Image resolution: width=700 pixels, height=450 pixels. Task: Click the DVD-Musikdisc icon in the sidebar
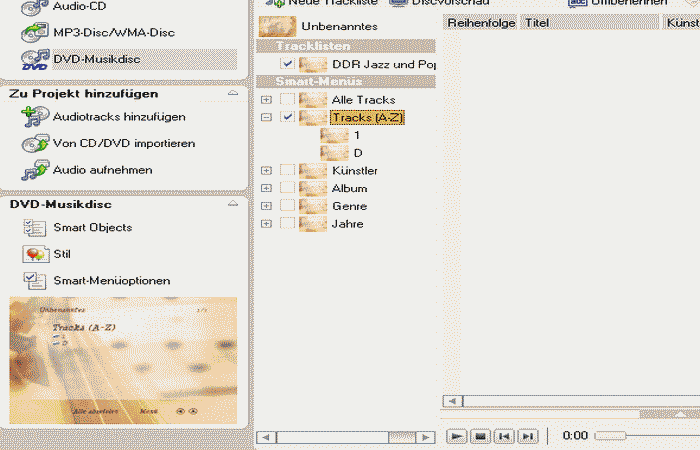(36, 59)
